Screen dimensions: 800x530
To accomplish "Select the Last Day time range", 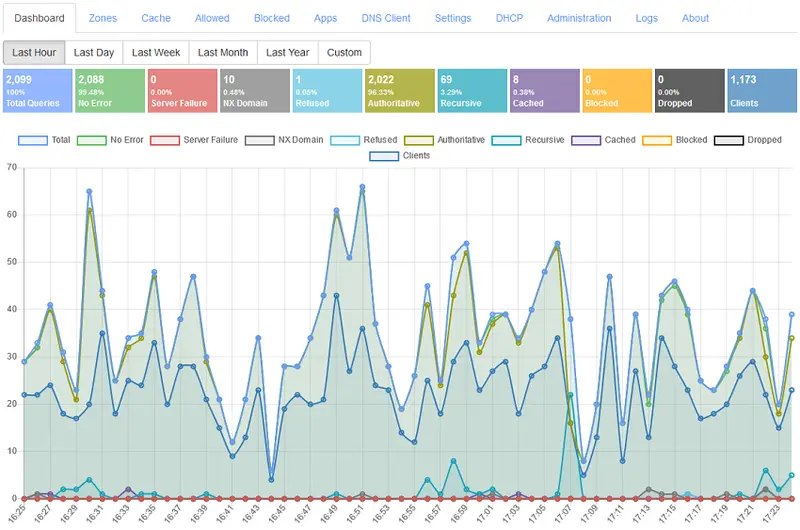I will pos(94,52).
